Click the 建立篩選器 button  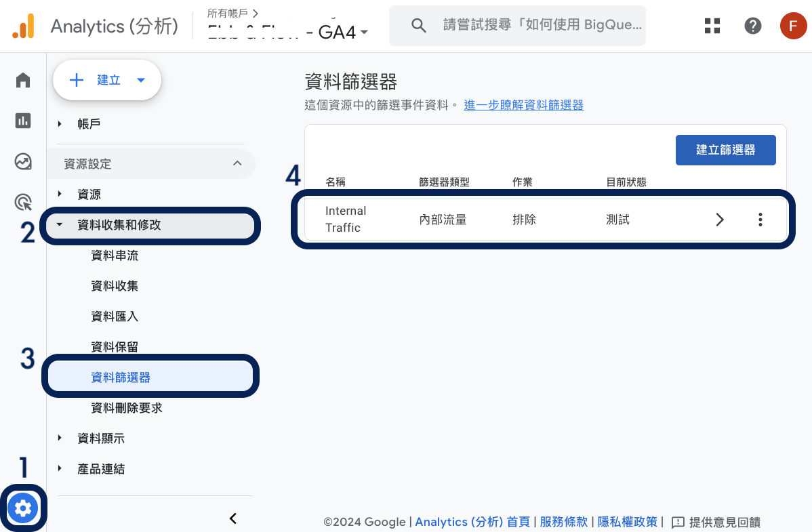click(725, 150)
